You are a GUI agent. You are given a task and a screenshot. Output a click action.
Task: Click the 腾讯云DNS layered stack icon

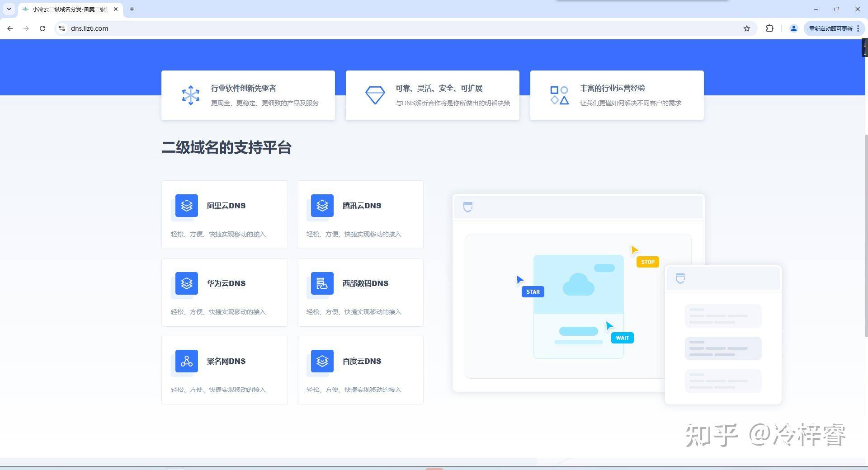[x=322, y=206]
